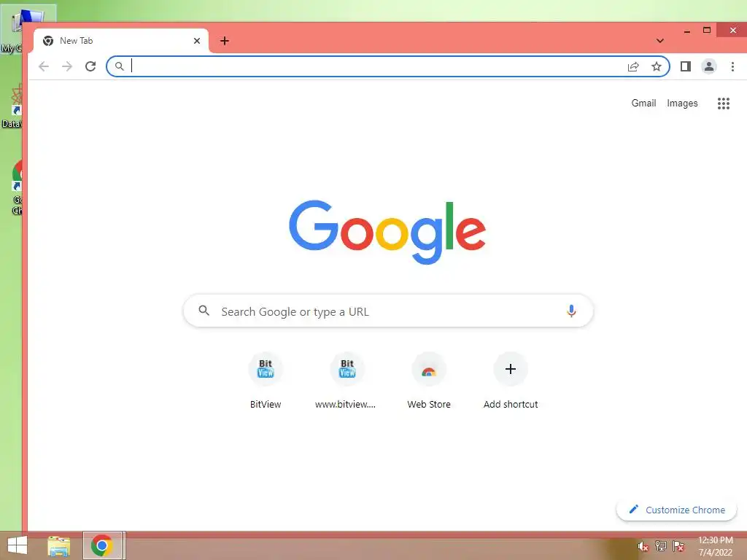Viewport: 747px width, 560px height.
Task: Select the New Tab tab
Action: tap(121, 41)
